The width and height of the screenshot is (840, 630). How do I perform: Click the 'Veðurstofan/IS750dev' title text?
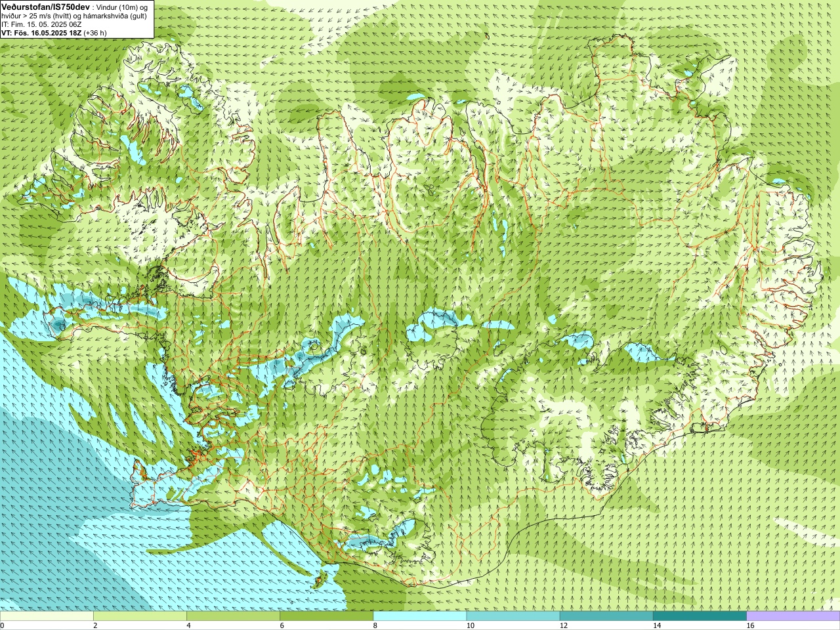[45, 7]
